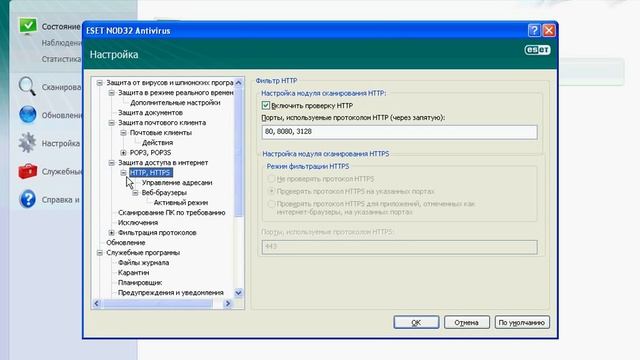The image size is (640, 360).
Task: Click the magnifier scan icon in main window
Action: (27, 87)
